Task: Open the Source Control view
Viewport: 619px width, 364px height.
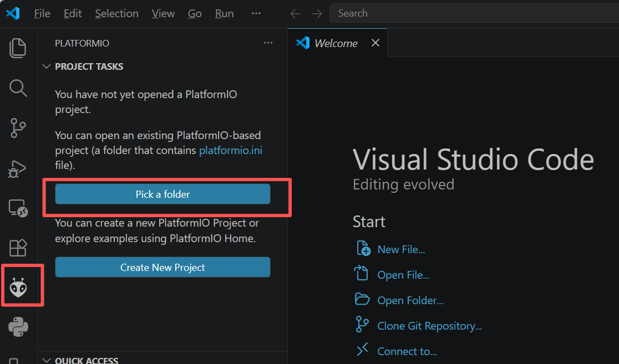Action: coord(18,128)
